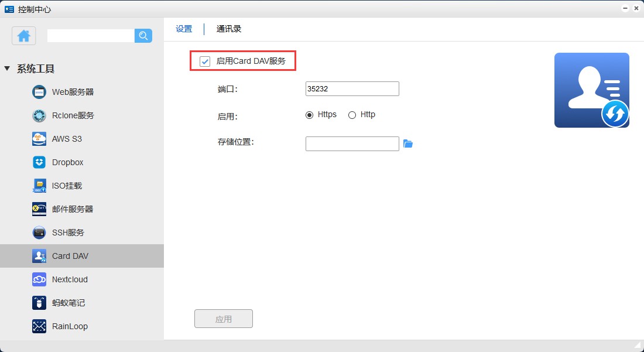Click the home button above sidebar

[23, 36]
